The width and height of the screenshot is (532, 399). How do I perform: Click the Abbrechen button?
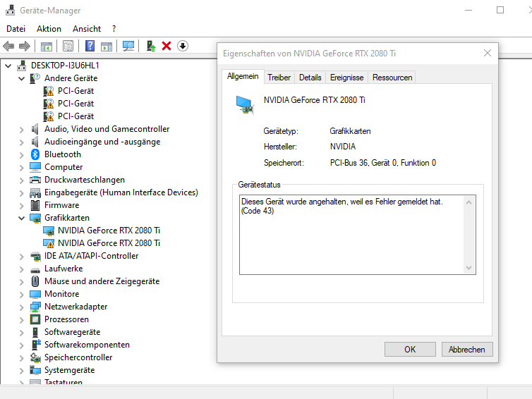467,349
